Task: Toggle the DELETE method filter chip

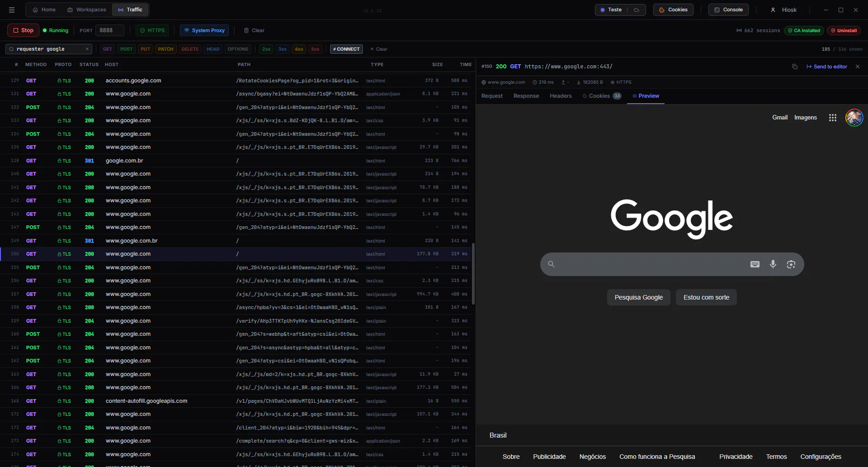Action: click(x=190, y=49)
